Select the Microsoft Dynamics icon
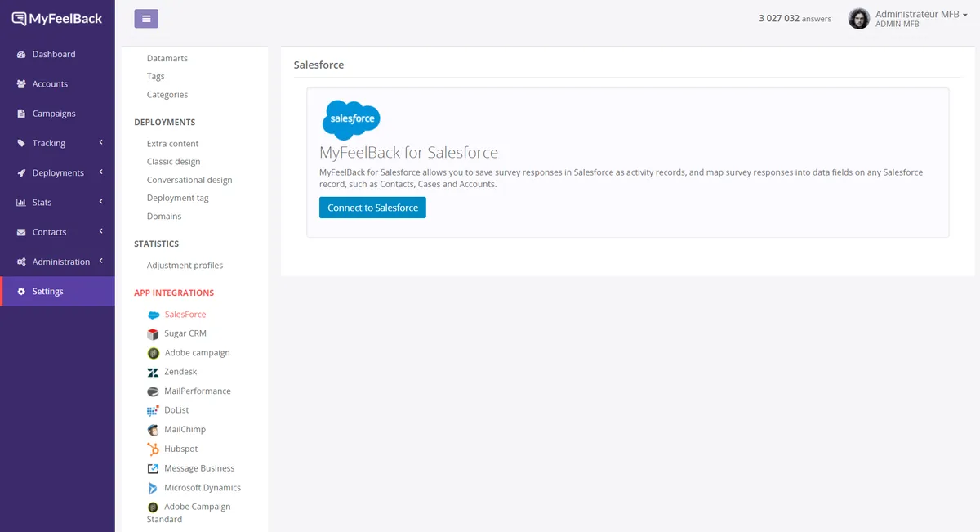This screenshot has height=532, width=980. point(153,488)
